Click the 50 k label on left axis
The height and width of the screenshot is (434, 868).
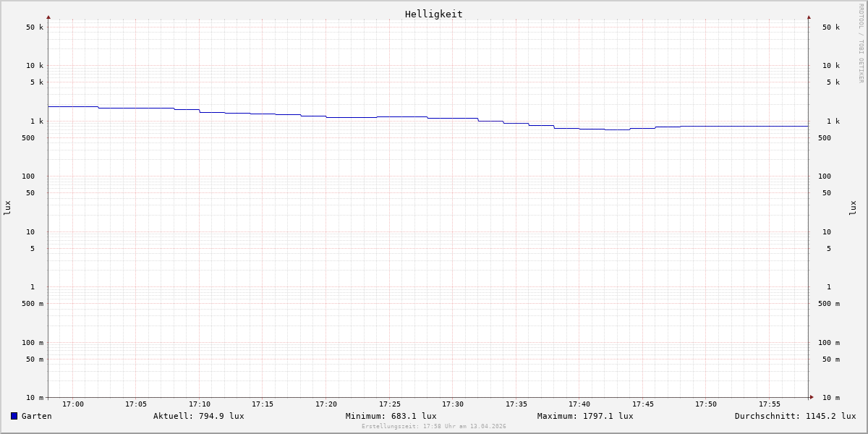(x=35, y=27)
